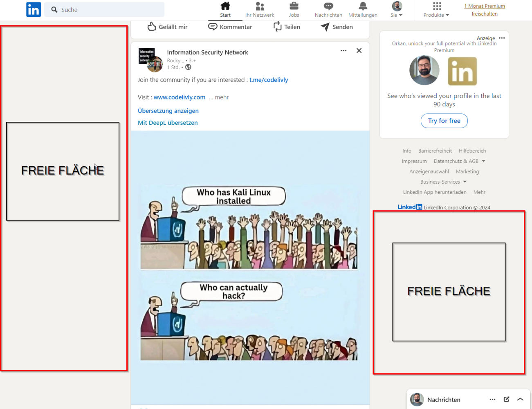Click the Senden button
532x409 pixels.
click(x=337, y=27)
